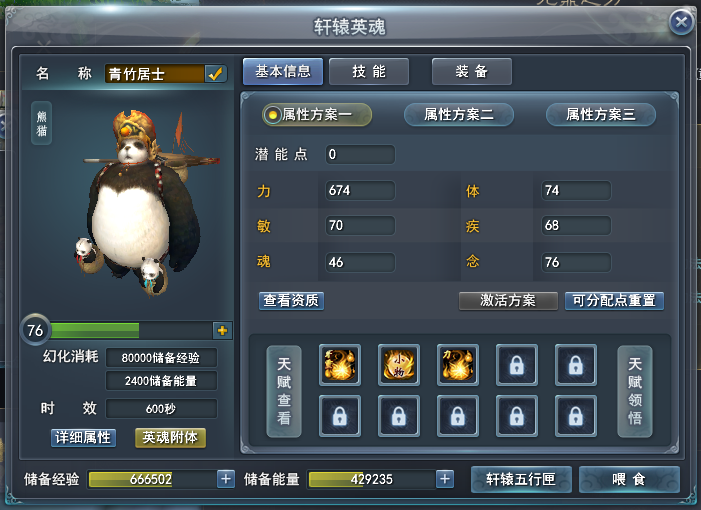Select 属性方案一 radio option
This screenshot has width=701, height=510.
click(x=317, y=115)
